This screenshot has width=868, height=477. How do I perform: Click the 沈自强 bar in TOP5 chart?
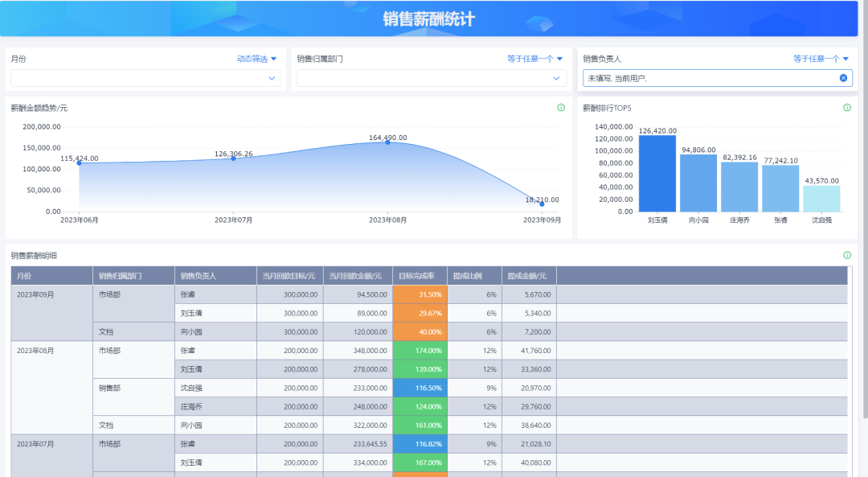tap(821, 199)
